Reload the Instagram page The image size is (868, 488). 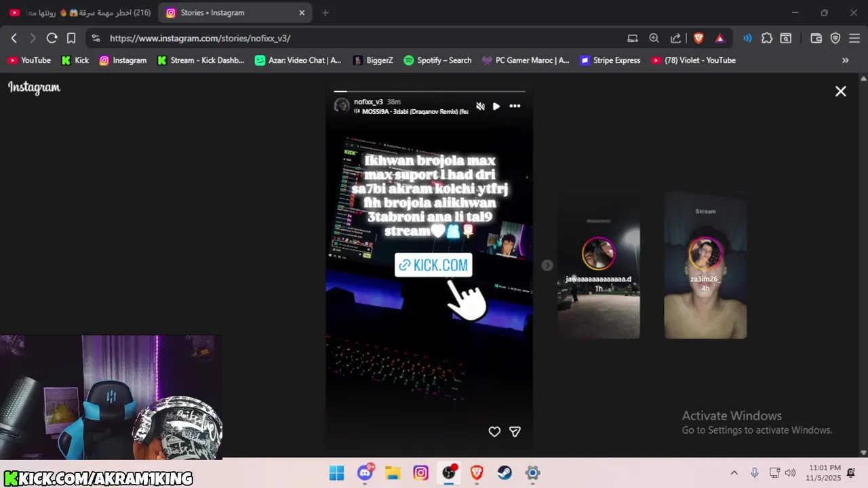click(52, 39)
